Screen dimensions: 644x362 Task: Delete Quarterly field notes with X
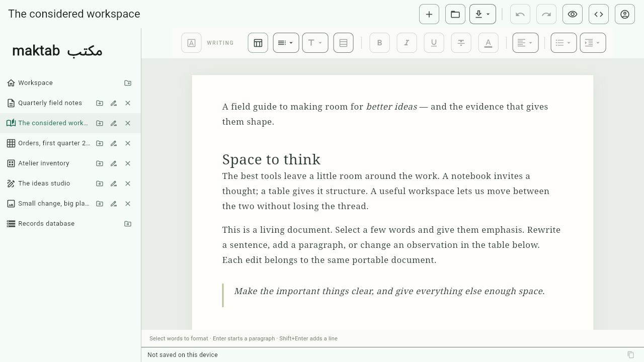pyautogui.click(x=128, y=103)
